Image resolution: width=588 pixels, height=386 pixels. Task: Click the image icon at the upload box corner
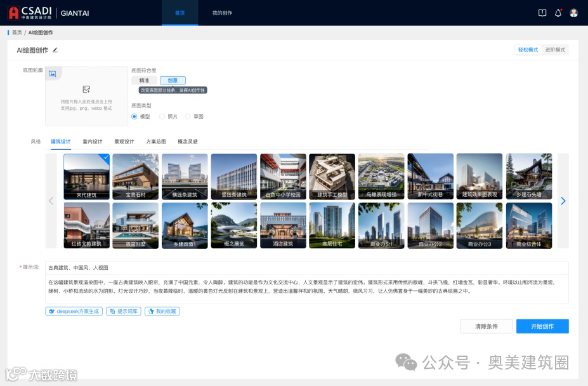point(53,74)
